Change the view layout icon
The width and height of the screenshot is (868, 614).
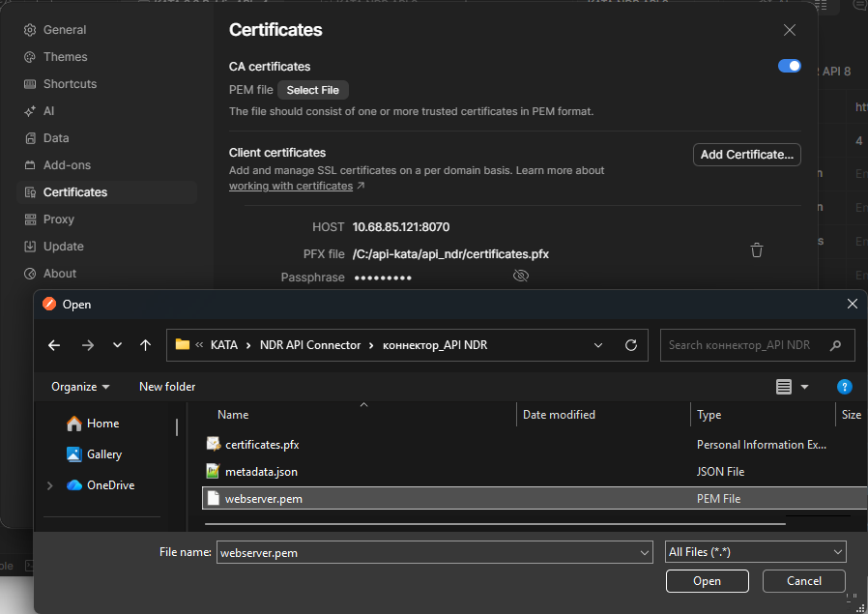click(x=783, y=387)
